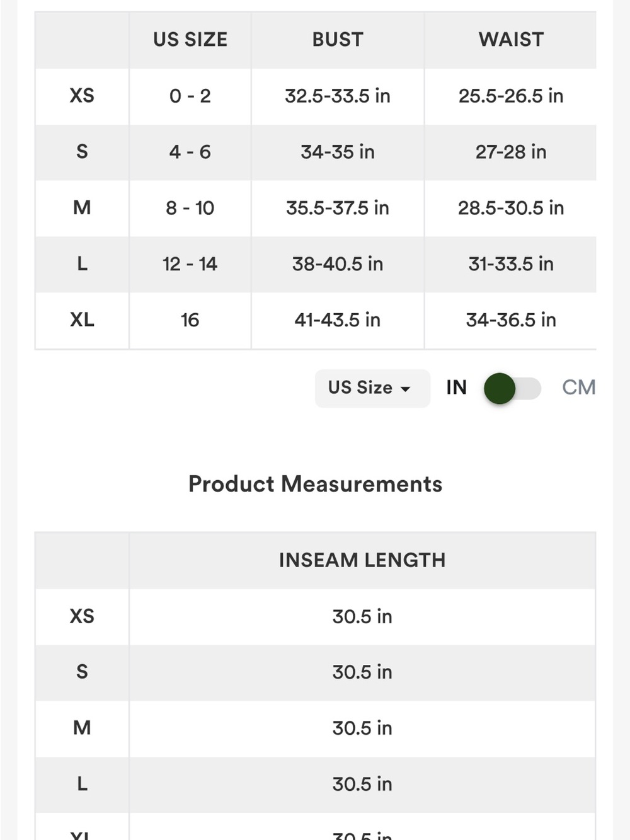Select the L row in inseam table
Image resolution: width=630 pixels, height=840 pixels.
(315, 785)
